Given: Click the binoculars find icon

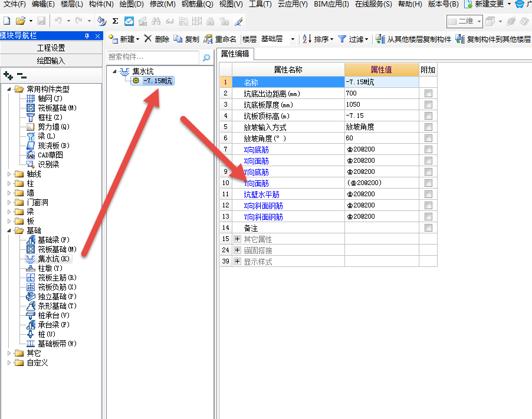Looking at the screenshot, I should pyautogui.click(x=156, y=21).
